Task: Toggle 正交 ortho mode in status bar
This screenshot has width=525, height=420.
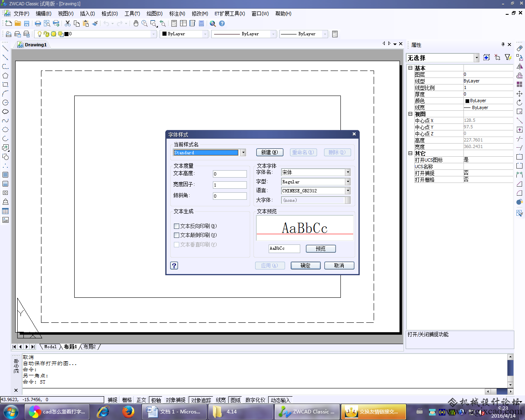Action: click(x=141, y=400)
